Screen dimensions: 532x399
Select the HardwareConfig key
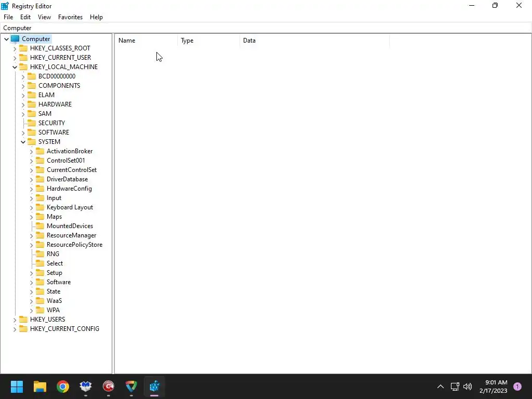[x=69, y=189]
